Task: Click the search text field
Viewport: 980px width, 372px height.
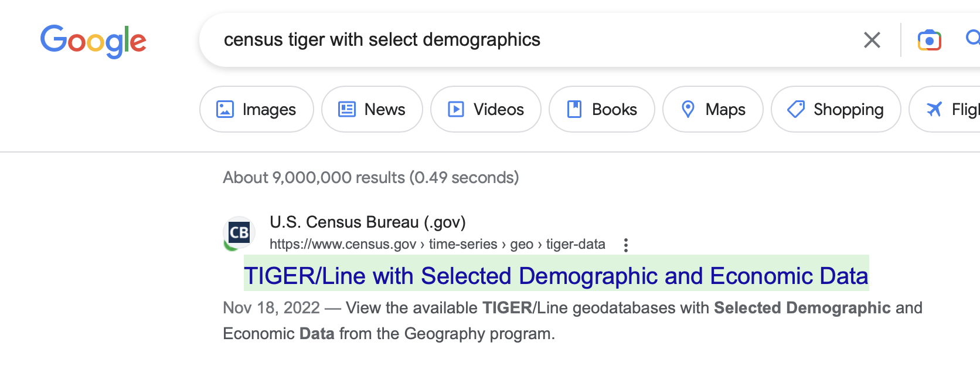Action: (x=528, y=40)
